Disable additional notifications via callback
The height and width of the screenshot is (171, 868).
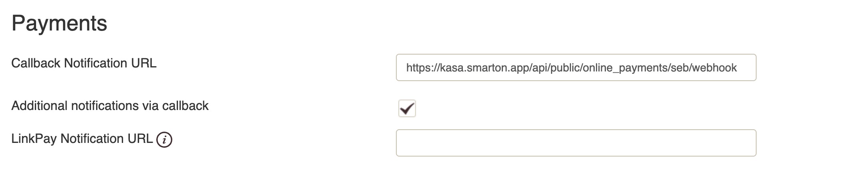pos(407,108)
